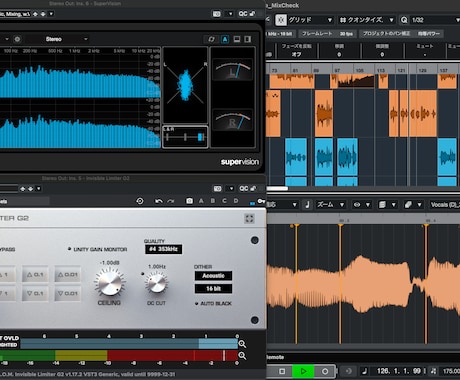The image size is (460, 380).
Task: Click the Vocals track name field in sample editor
Action: click(x=445, y=205)
